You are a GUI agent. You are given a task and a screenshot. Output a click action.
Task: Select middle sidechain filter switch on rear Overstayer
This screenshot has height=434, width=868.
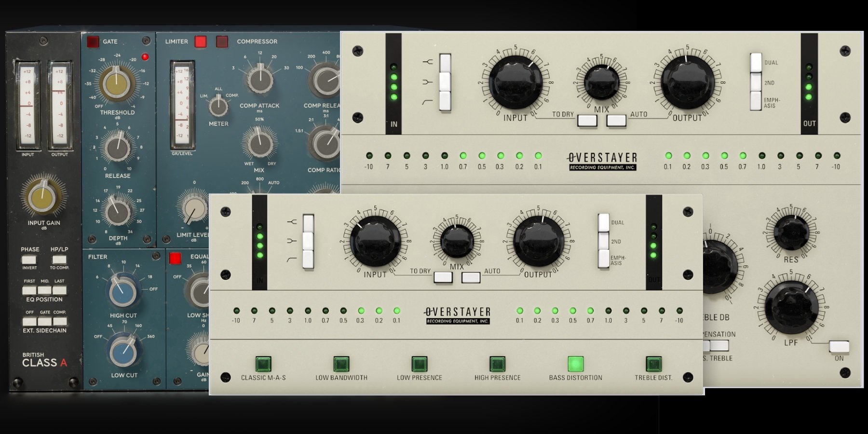tap(445, 82)
